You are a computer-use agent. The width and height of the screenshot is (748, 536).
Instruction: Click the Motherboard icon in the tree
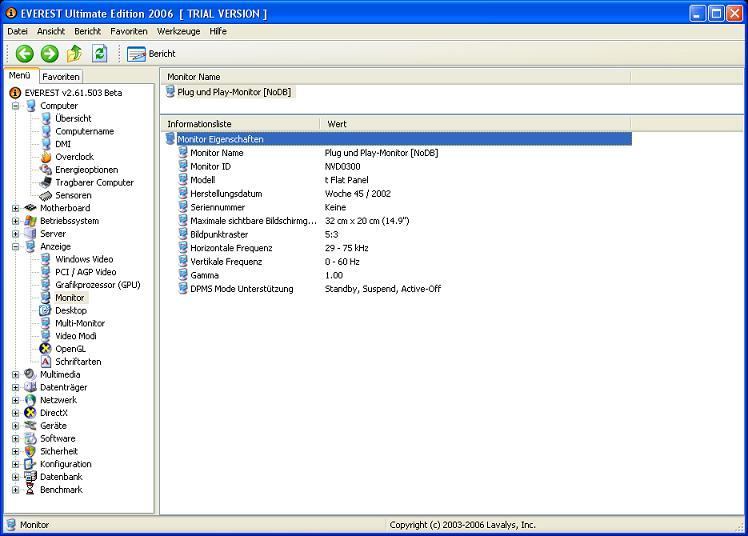31,208
